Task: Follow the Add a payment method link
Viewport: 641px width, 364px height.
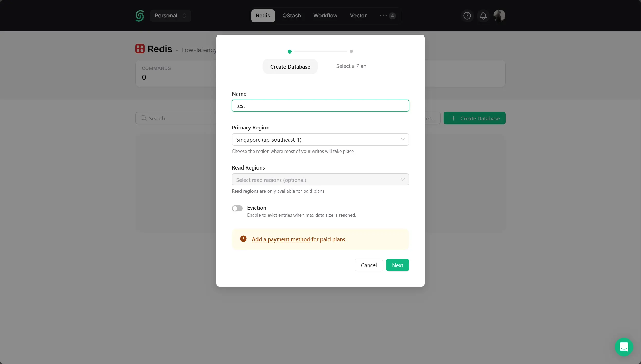Action: click(x=281, y=239)
